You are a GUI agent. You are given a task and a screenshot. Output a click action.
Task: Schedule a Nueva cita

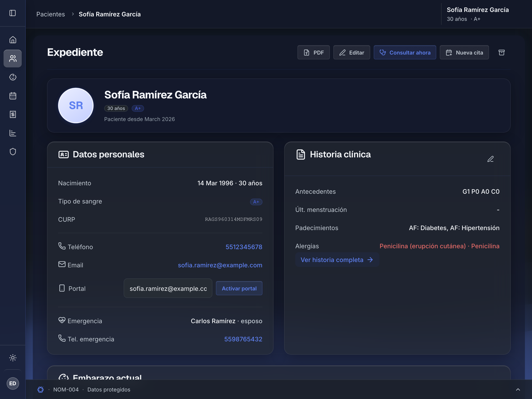(x=464, y=53)
